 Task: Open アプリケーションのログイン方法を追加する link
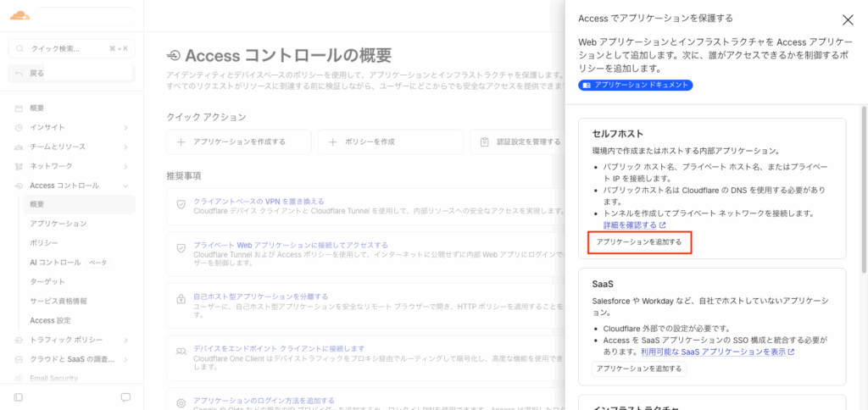pos(264,400)
